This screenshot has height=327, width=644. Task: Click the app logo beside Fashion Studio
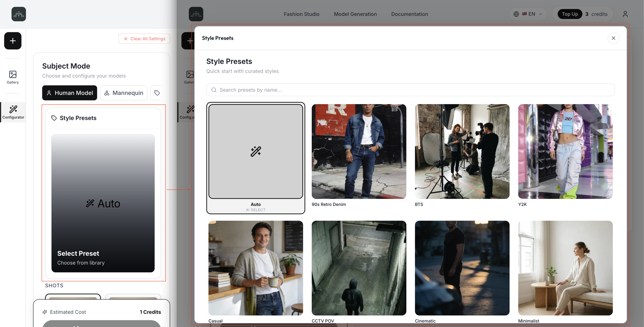pyautogui.click(x=196, y=14)
